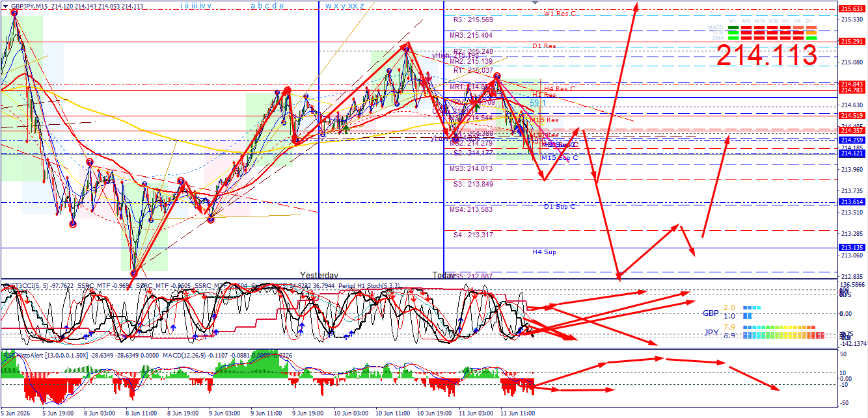Click the 213.135 blue price tag
This screenshot has height=418, width=868.
point(852,248)
